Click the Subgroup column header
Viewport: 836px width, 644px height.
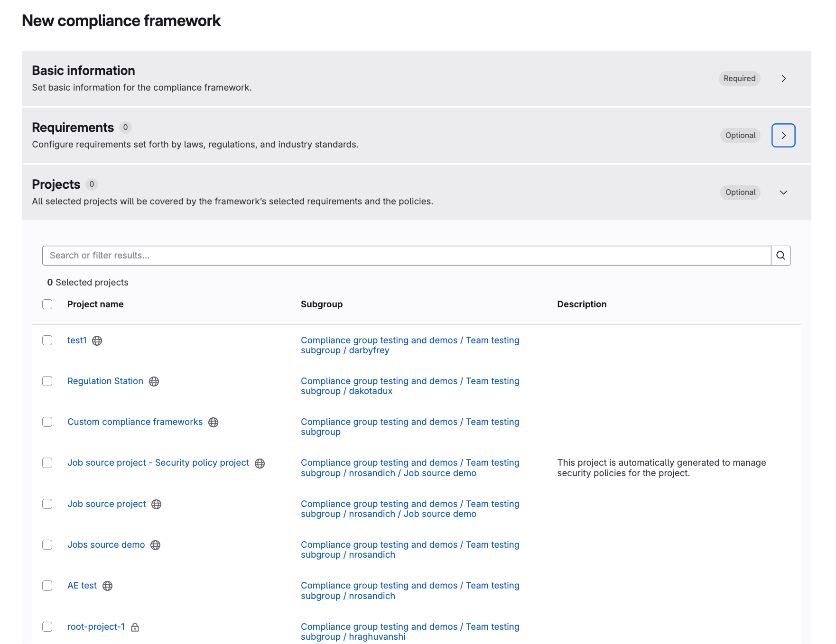point(322,304)
